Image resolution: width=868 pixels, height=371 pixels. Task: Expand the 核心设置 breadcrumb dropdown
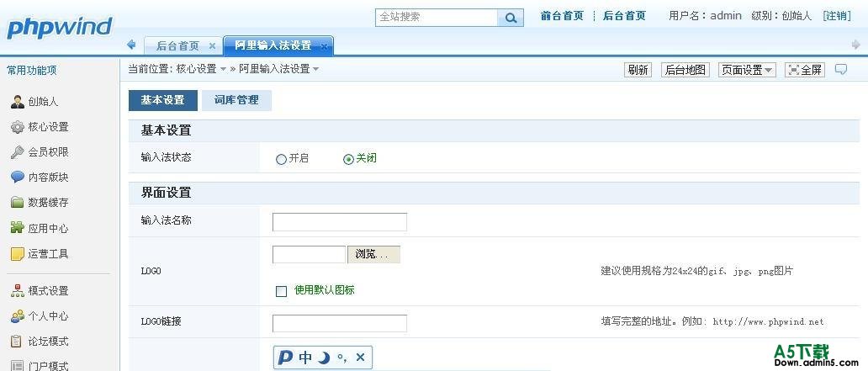[x=224, y=70]
